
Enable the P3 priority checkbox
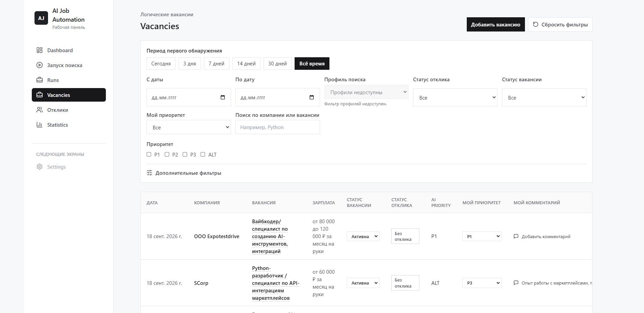[185, 154]
